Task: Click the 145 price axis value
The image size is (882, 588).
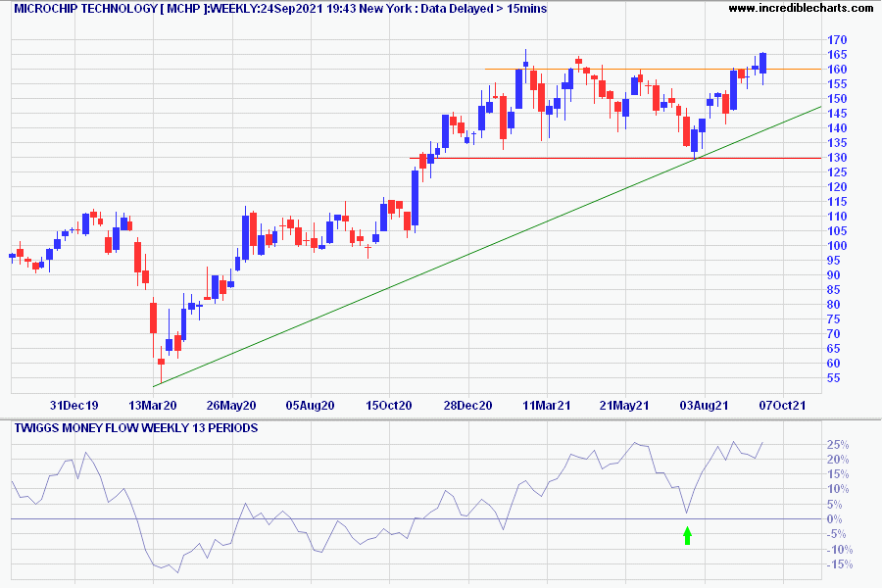Action: 837,113
